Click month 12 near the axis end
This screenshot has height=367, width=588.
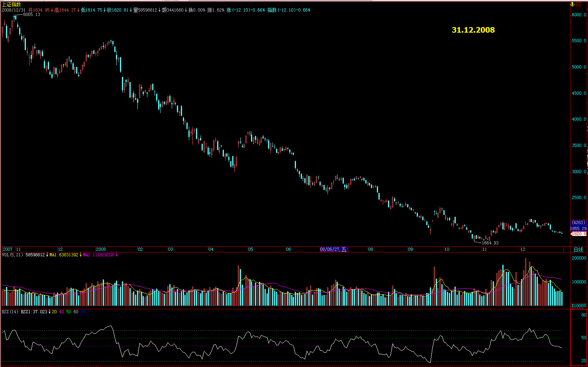523,249
